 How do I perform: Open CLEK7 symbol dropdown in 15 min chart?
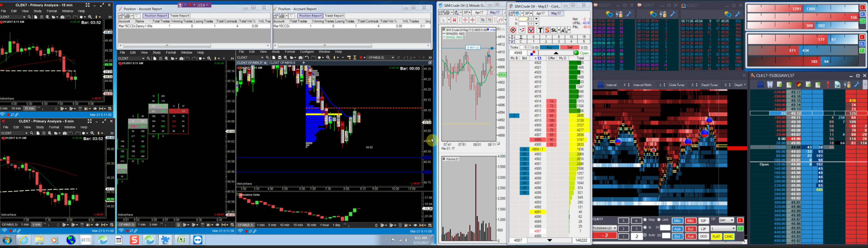[x=24, y=17]
